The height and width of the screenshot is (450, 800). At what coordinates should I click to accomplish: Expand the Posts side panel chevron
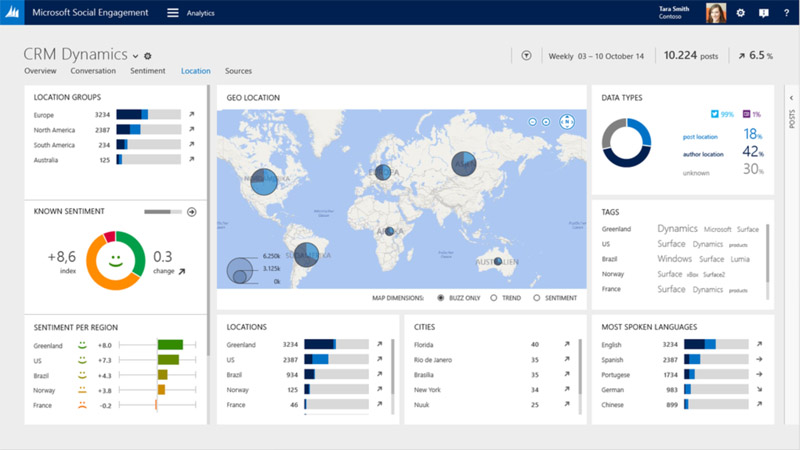[x=791, y=98]
